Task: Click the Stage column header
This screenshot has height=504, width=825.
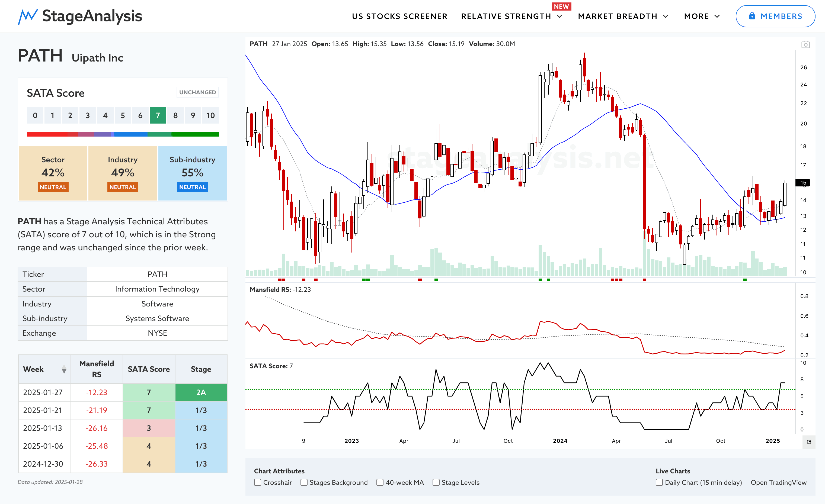Action: pyautogui.click(x=201, y=369)
